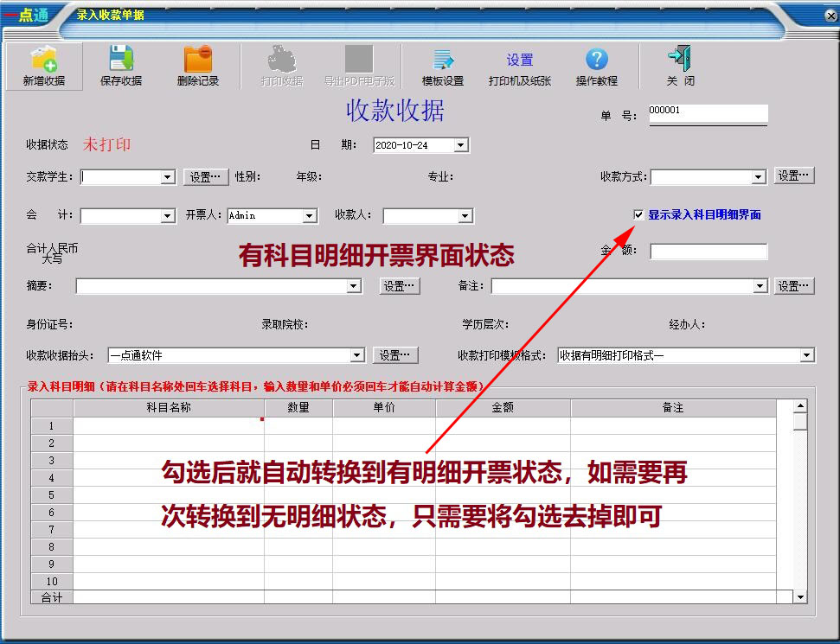
Task: Expand the 收款收据抬头 dropdown
Action: (x=356, y=355)
